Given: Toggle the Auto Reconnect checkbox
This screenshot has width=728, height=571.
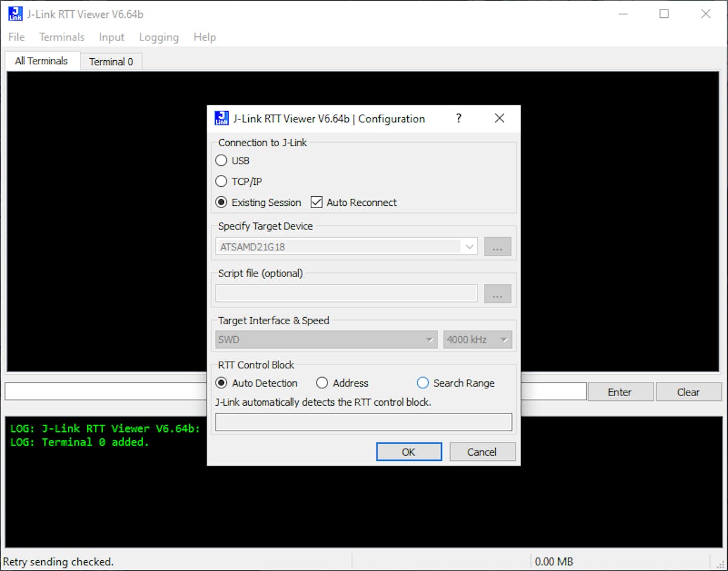Looking at the screenshot, I should [x=317, y=202].
